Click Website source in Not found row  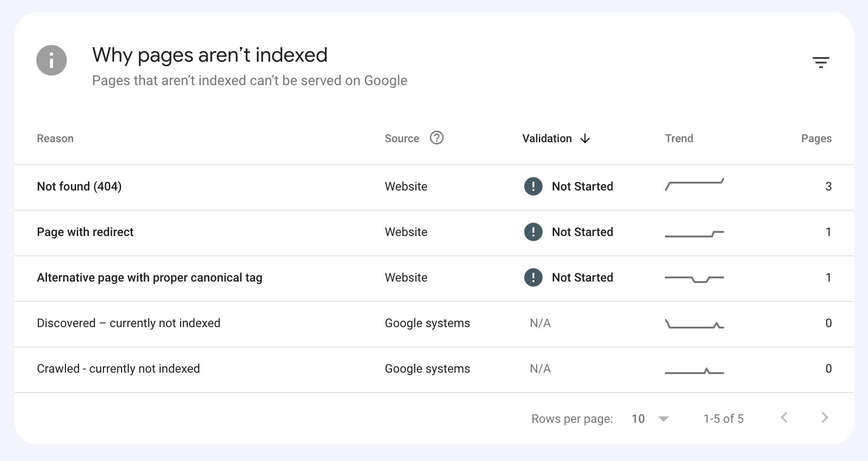[406, 186]
